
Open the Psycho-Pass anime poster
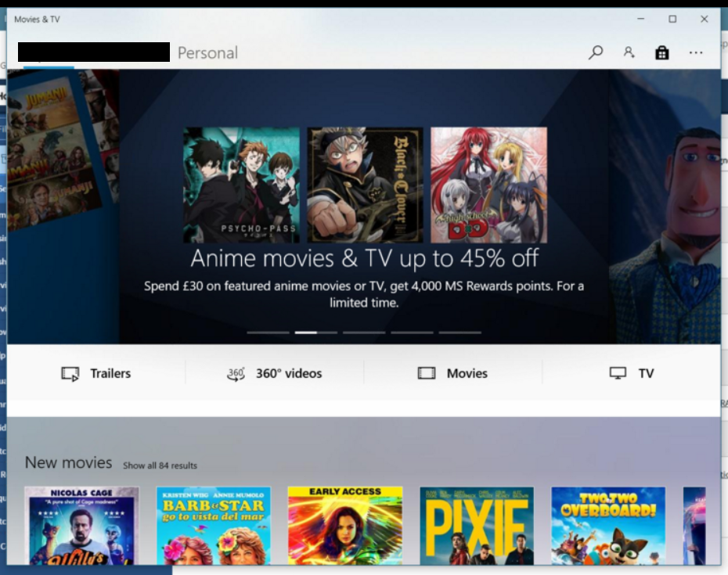(241, 185)
